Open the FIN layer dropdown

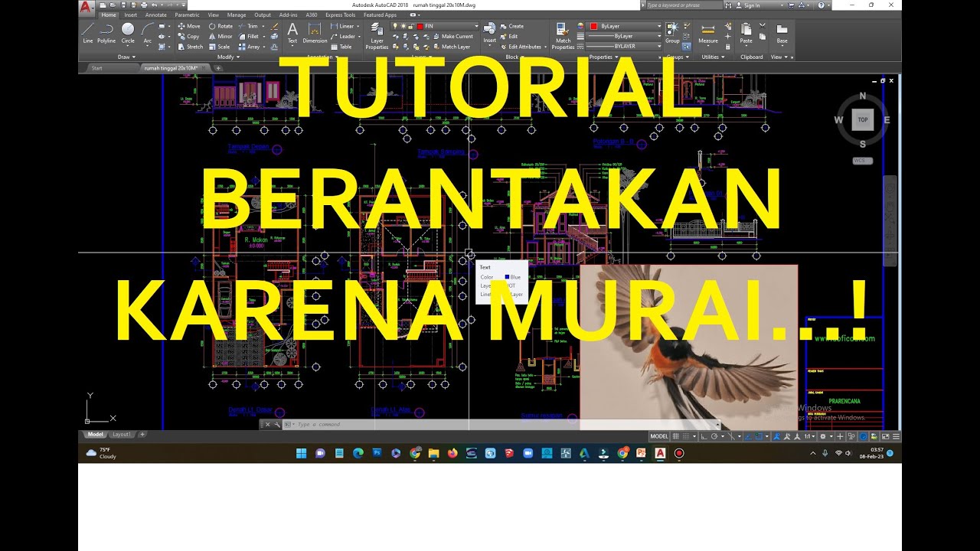[435, 26]
